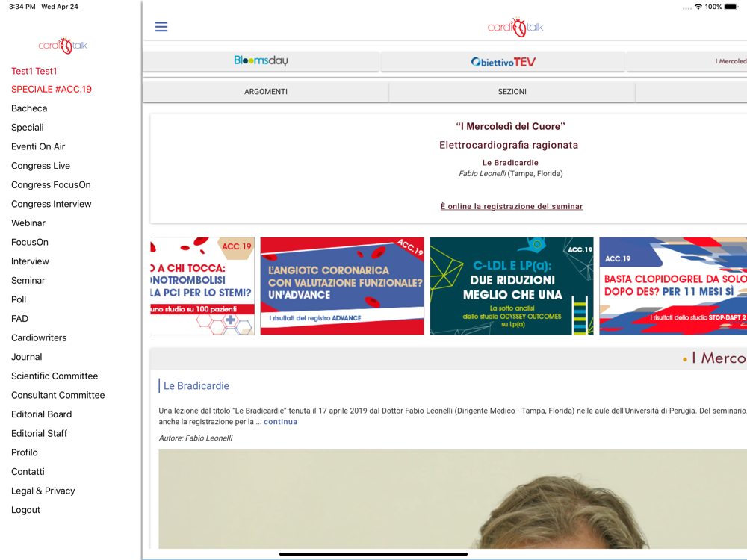This screenshot has width=747, height=560.
Task: Tap 'Autore: Fabio Leonelli' line
Action: point(195,438)
